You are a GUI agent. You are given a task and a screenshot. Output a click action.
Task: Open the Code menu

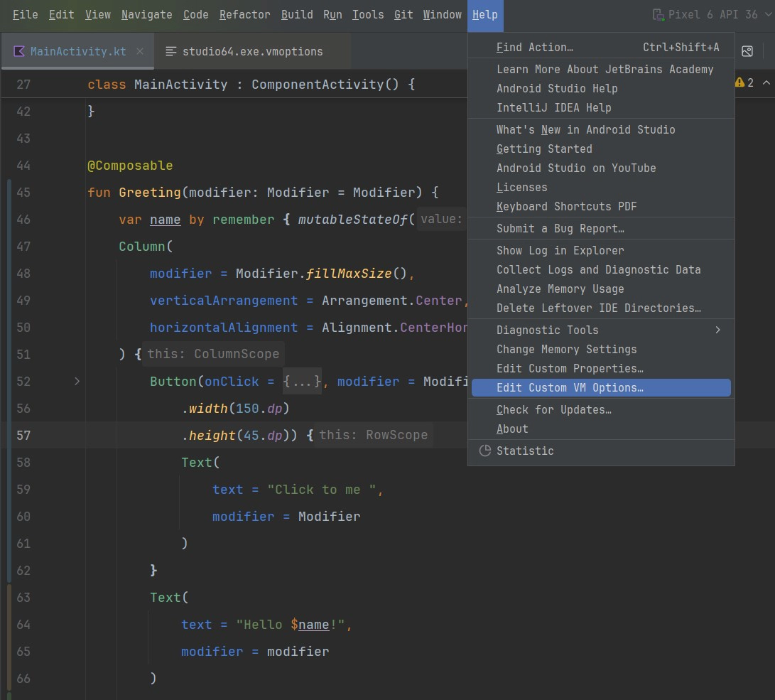[196, 15]
